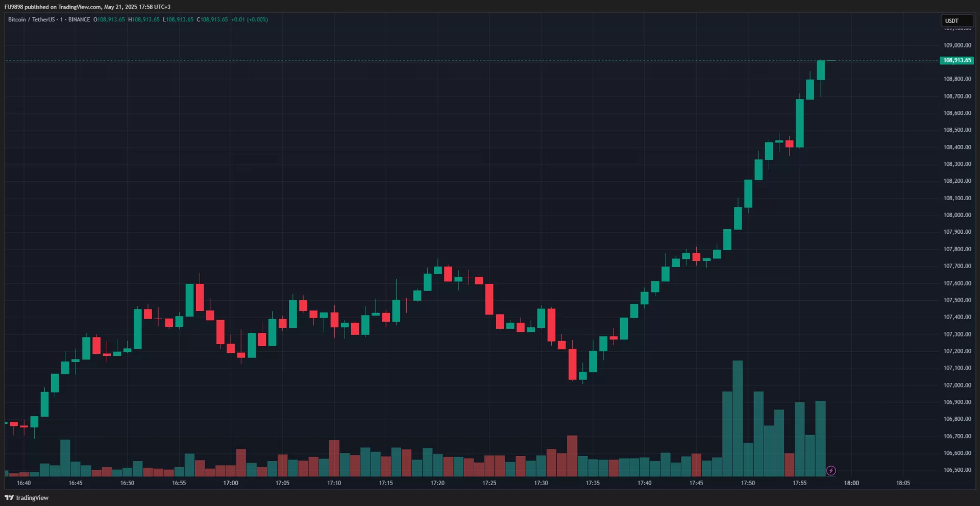Select the Bitcoin / TetherUS symbol title
Viewport: 980px width, 506px height.
pyautogui.click(x=31, y=19)
